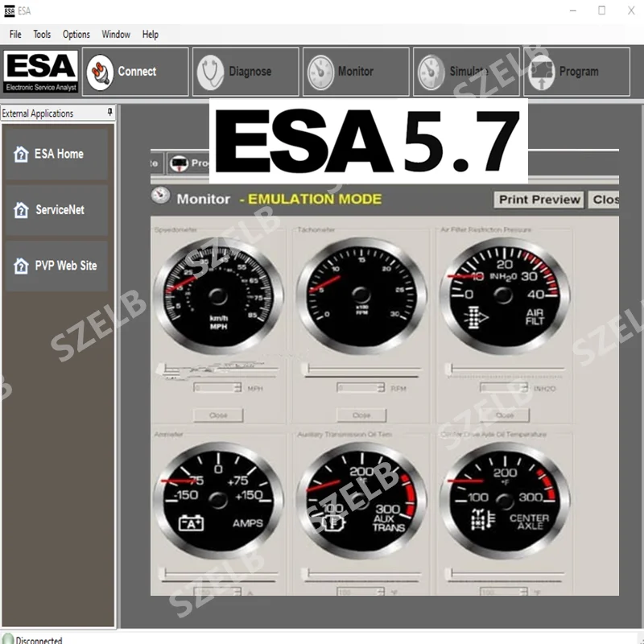The image size is (644, 644).
Task: Click the EMULATION MODE label text
Action: (315, 199)
